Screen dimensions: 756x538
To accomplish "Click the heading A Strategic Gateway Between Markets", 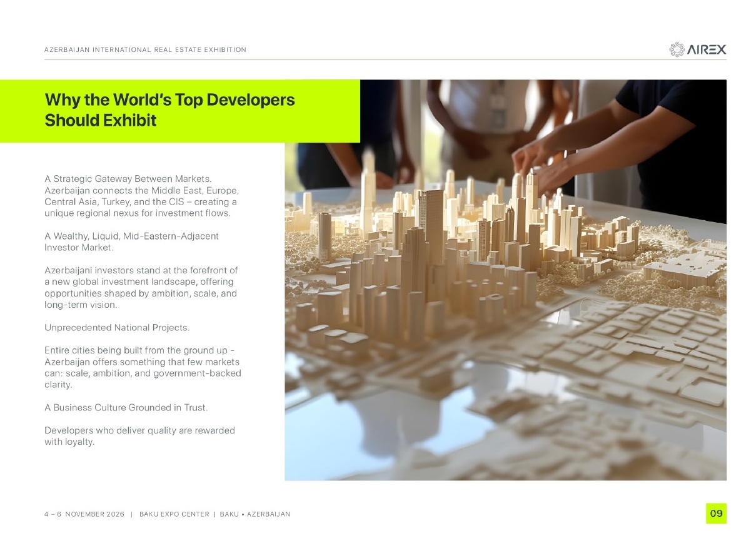I will pyautogui.click(x=129, y=180).
